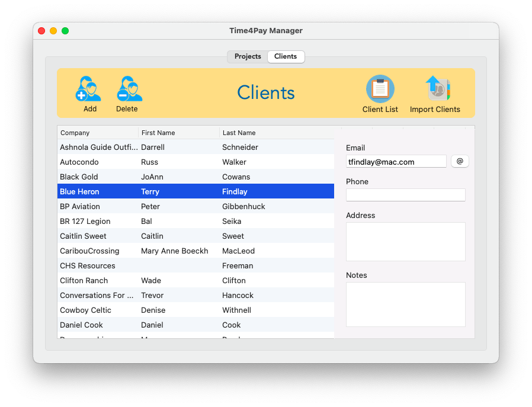Click first name Russ
This screenshot has width=532, height=407.
[x=150, y=162]
